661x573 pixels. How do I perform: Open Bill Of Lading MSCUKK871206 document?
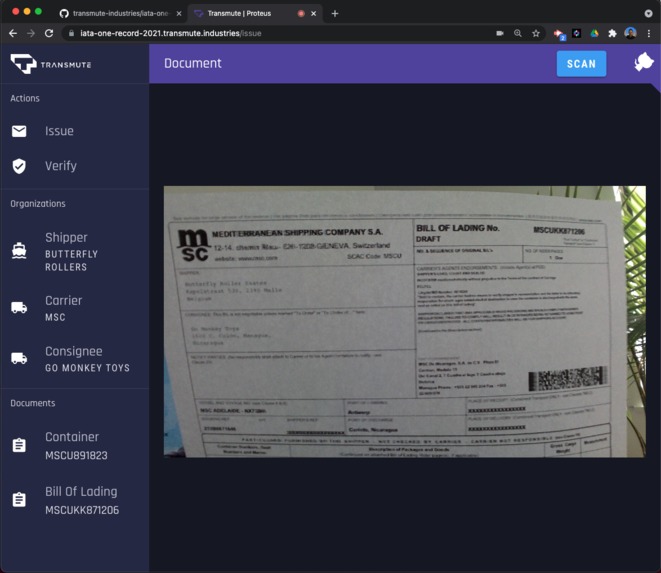pyautogui.click(x=74, y=500)
